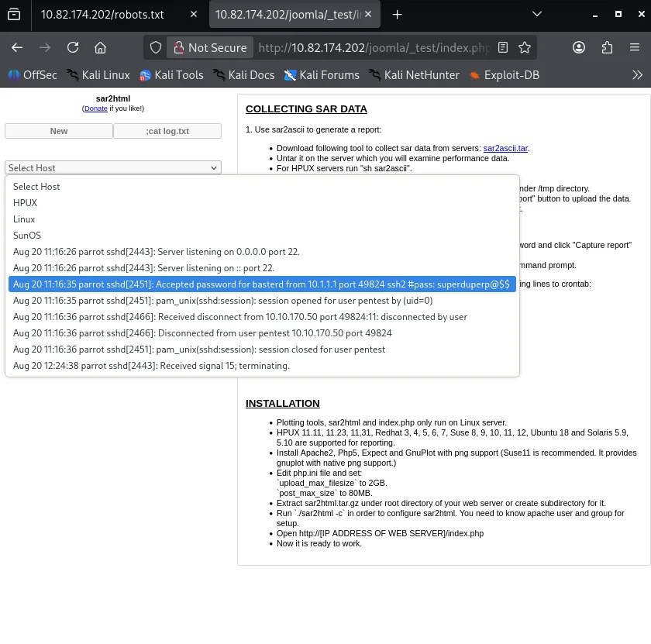This screenshot has height=644, width=651.
Task: Choose the SunOS host option
Action: 26,236
